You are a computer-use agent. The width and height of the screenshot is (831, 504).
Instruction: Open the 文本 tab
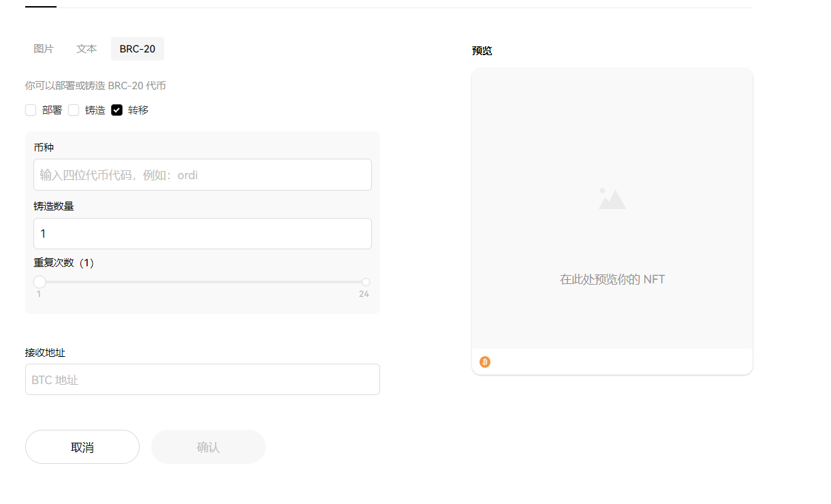(87, 49)
